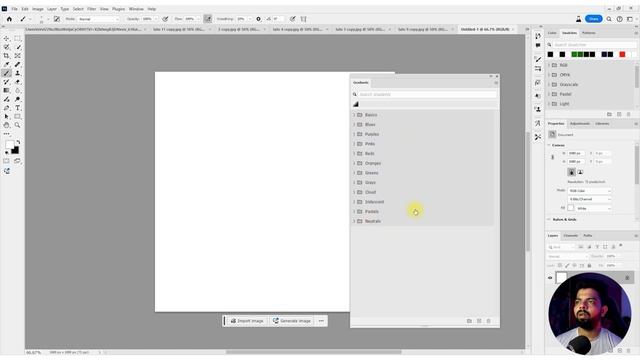Expand the Purples gradient folder

(x=354, y=134)
